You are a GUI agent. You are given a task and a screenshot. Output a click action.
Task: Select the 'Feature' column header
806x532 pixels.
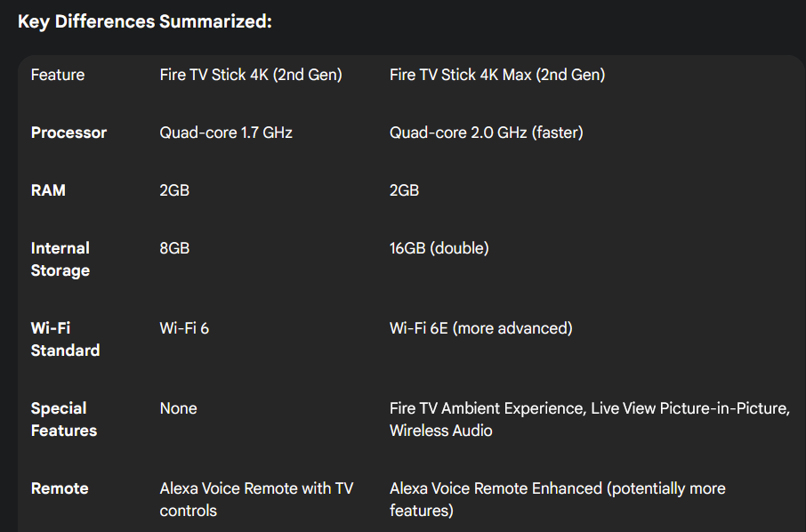point(58,75)
